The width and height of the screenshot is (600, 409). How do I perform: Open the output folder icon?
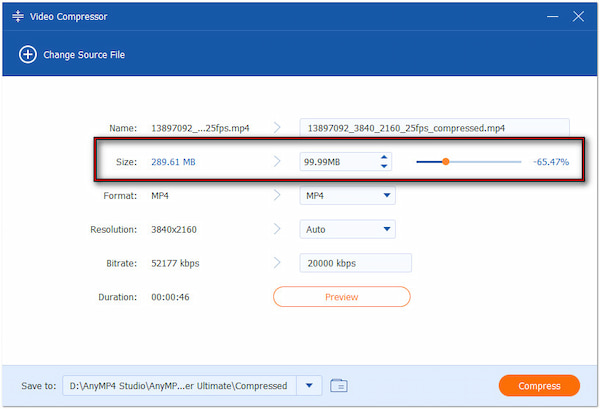click(x=338, y=385)
